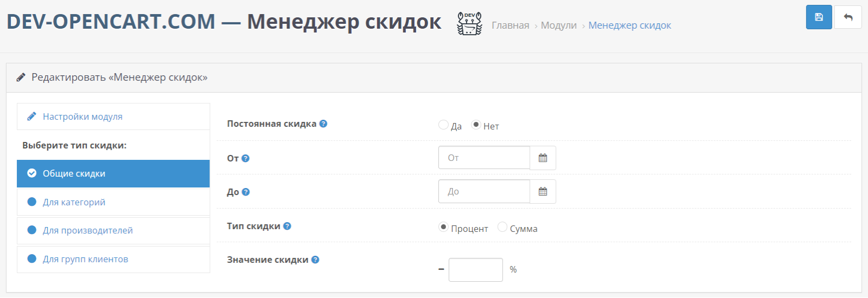The height and width of the screenshot is (298, 868).
Task: Click the blue save floppy-disk button
Action: (x=819, y=17)
